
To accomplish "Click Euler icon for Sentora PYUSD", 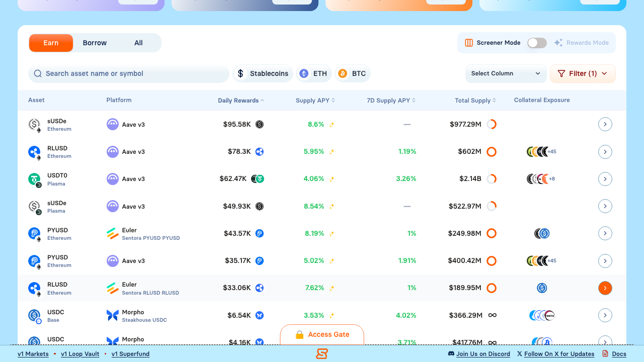I will (113, 234).
